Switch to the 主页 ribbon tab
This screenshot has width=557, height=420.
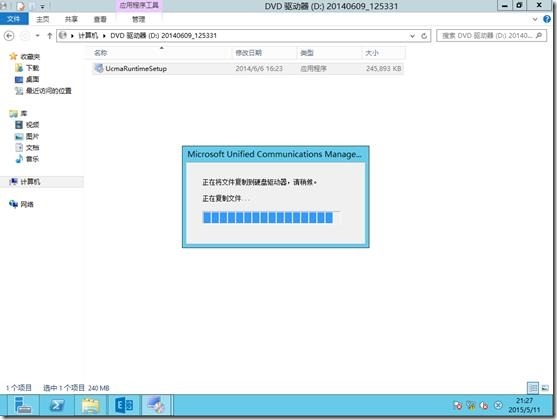click(43, 19)
